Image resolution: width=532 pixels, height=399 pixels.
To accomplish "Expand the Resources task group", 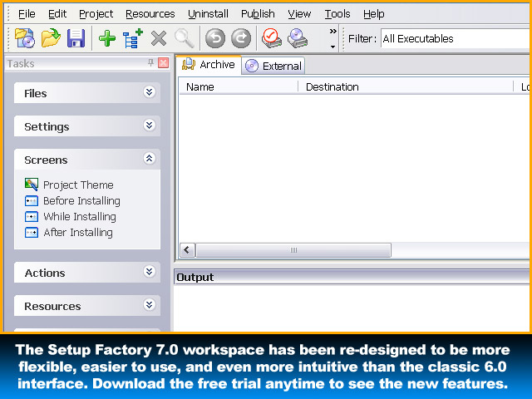I will (150, 305).
